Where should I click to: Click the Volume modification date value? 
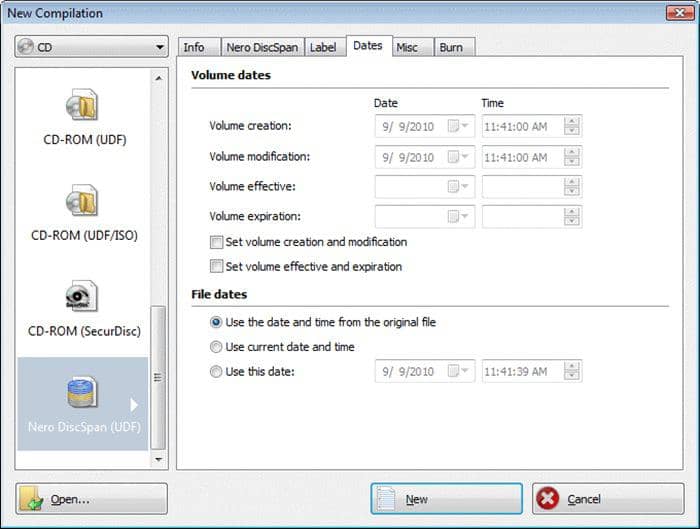tap(408, 158)
